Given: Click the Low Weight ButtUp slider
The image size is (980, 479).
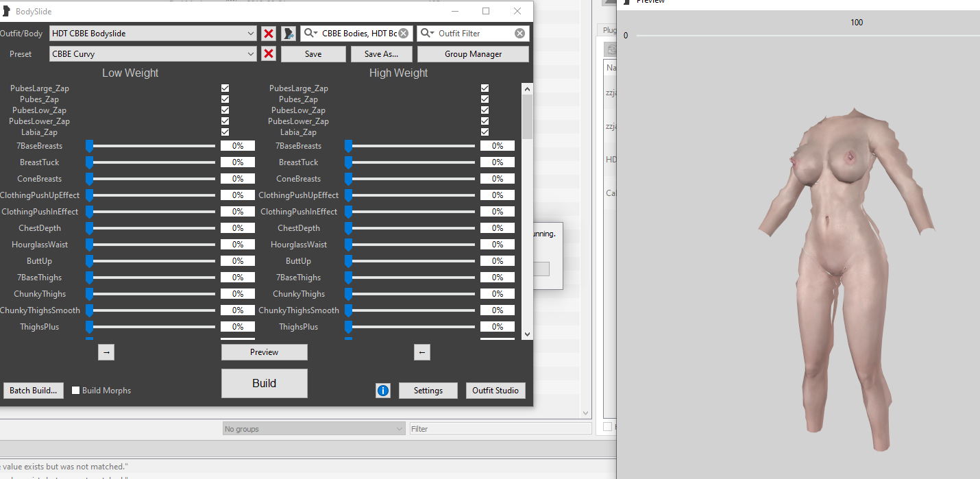Looking at the screenshot, I should coord(150,261).
